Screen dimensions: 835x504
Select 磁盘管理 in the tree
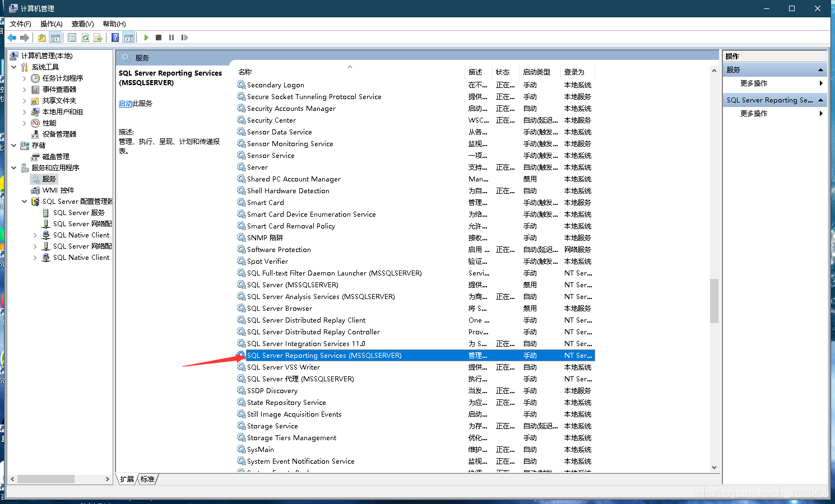(x=56, y=157)
